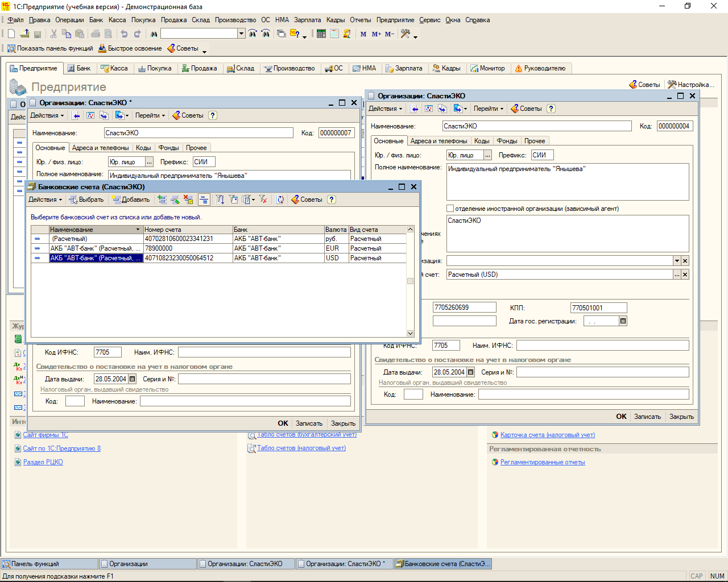Click ellipsis beside Юр. лицо in right window

(x=487, y=155)
